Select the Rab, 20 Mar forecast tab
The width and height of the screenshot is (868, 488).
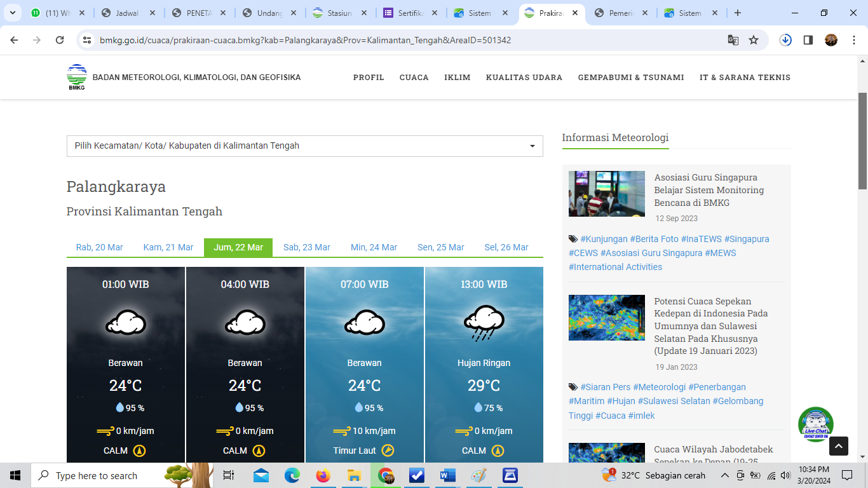click(x=100, y=247)
